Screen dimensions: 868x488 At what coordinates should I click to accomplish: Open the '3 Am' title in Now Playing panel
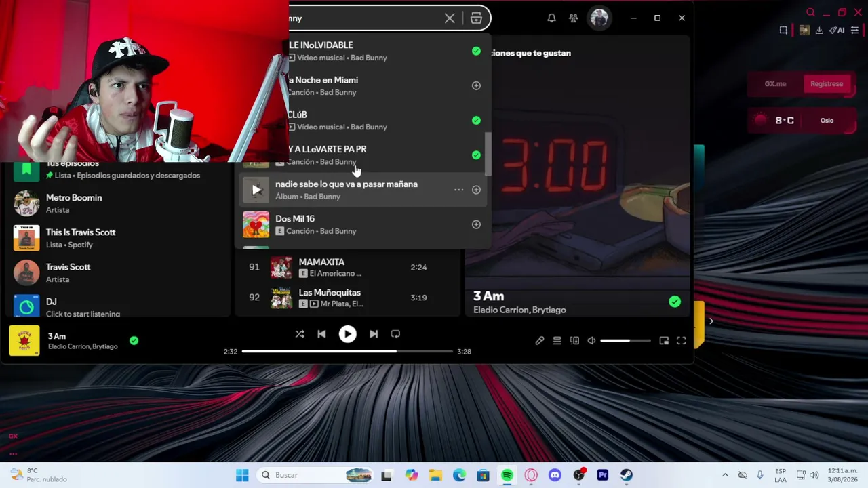tap(488, 296)
